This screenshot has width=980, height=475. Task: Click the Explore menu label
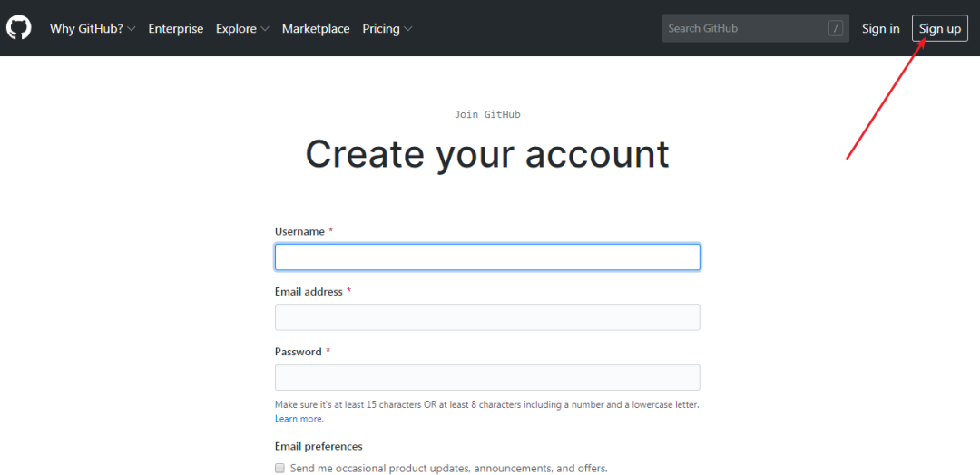coord(236,29)
